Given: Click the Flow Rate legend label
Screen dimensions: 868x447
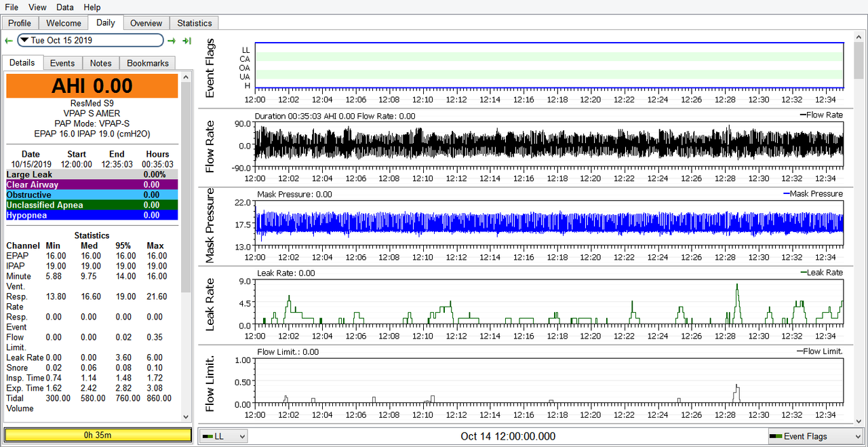Looking at the screenshot, I should [x=821, y=115].
